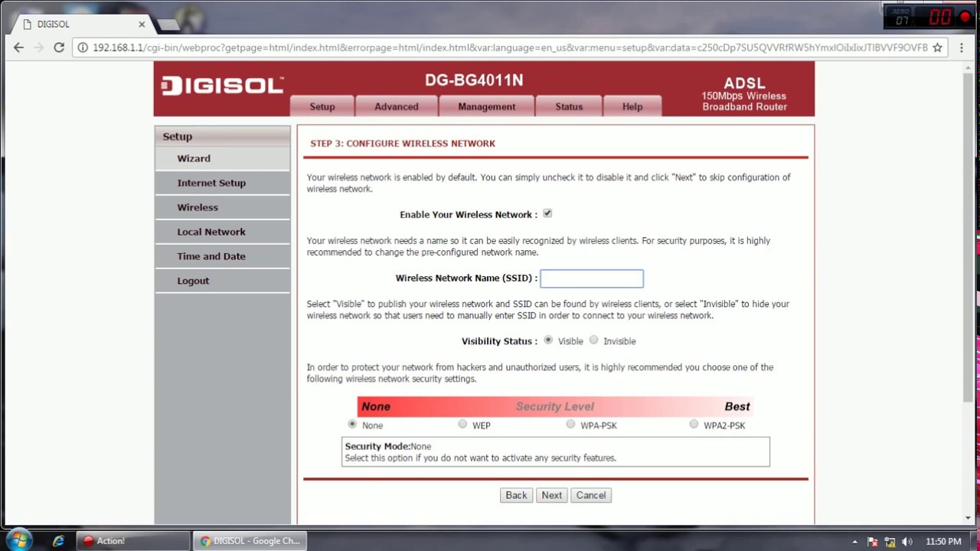Screen dimensions: 980x551
Task: Click the Back button
Action: tap(516, 495)
